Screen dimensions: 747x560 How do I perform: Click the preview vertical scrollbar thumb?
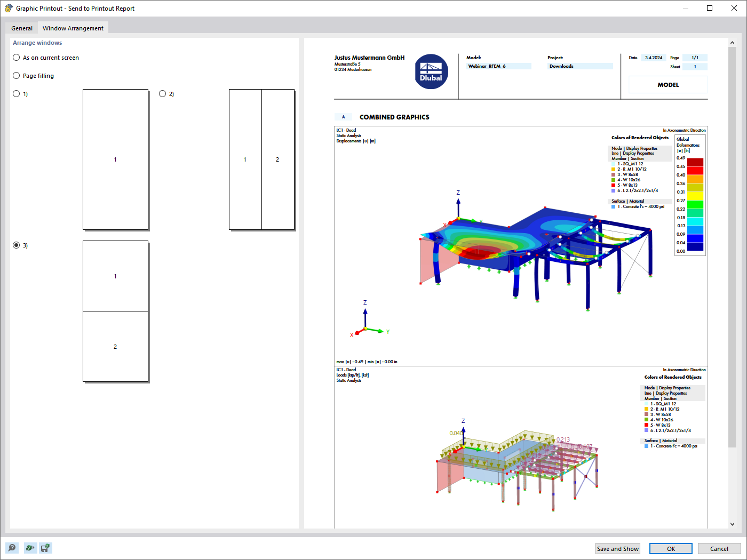click(732, 247)
